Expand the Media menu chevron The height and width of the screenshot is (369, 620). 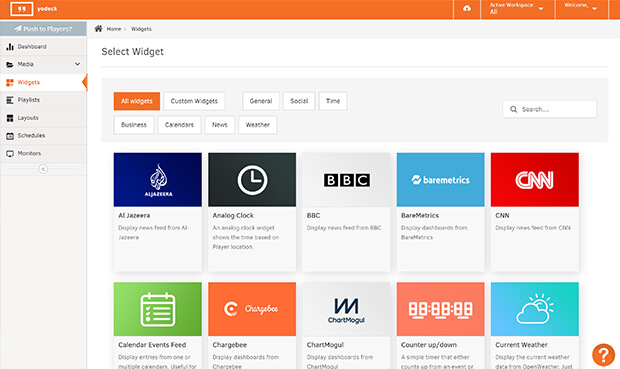[x=78, y=64]
